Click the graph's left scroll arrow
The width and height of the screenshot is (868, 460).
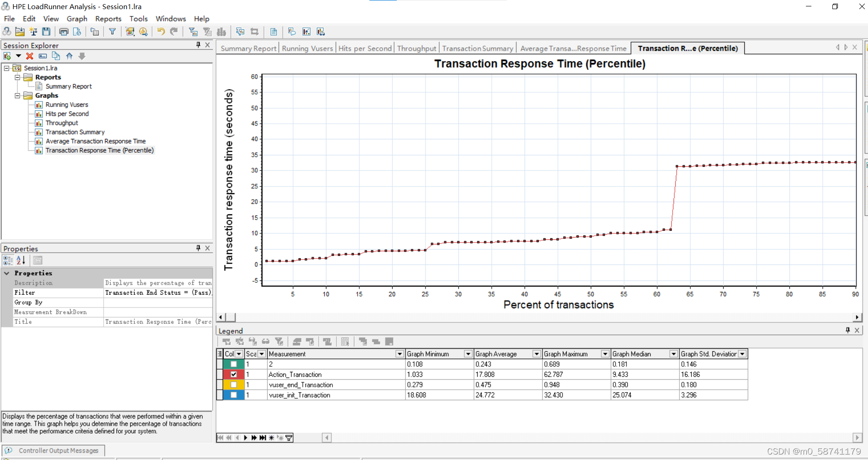(221, 317)
